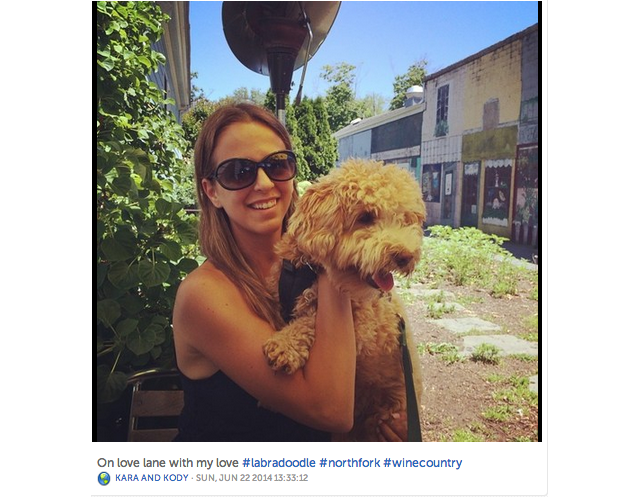This screenshot has height=497, width=640.
Task: Open the #labradoodle hashtag link
Action: (x=279, y=463)
